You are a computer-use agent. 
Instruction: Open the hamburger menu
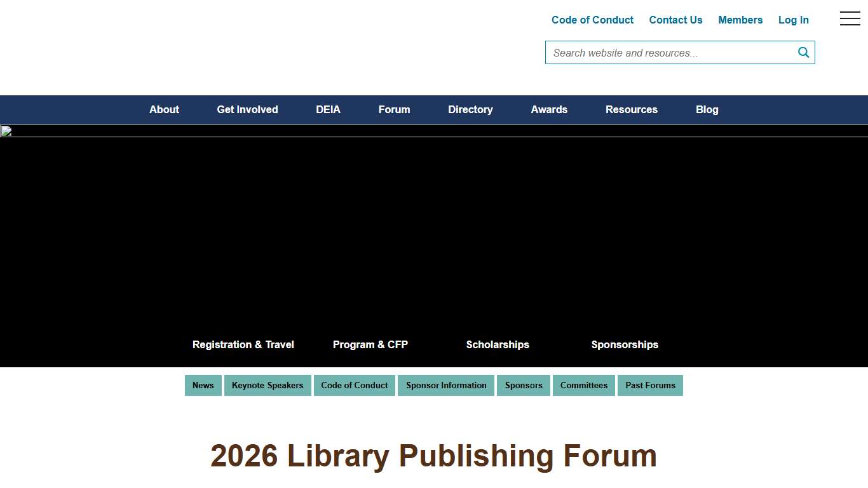850,18
